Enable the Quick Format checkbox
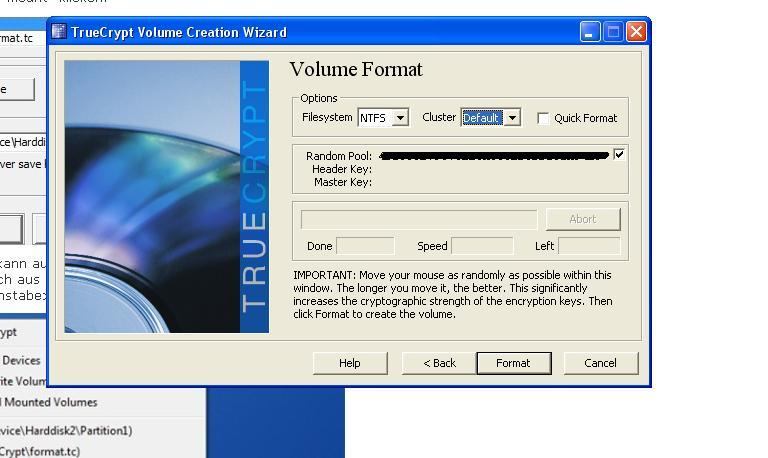This screenshot has width=768, height=458. click(543, 119)
